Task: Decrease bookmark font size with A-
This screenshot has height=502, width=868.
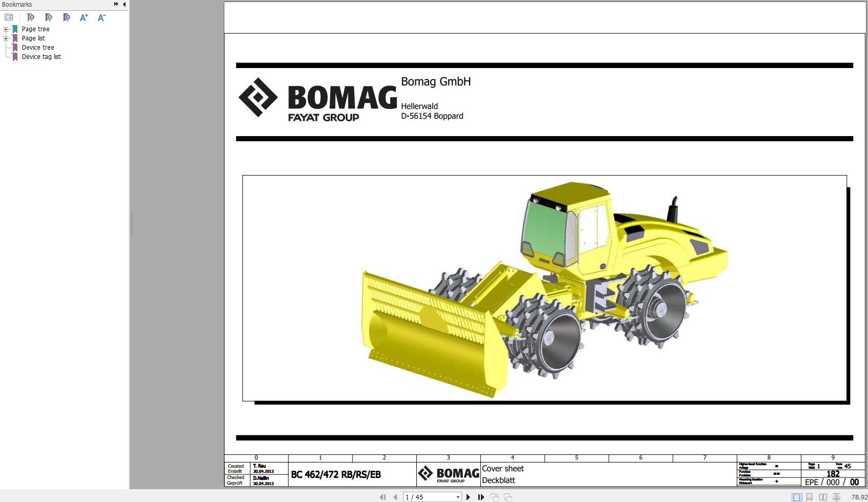Action: (x=101, y=17)
